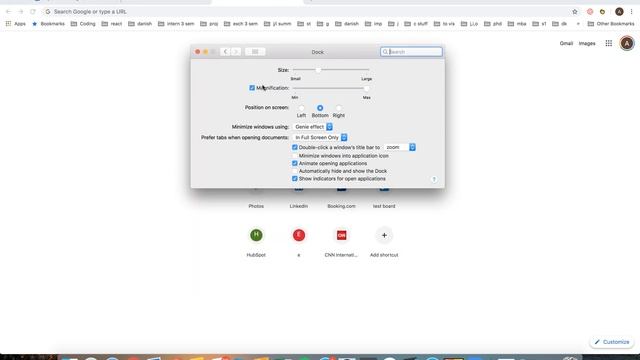Open Images link

(587, 43)
